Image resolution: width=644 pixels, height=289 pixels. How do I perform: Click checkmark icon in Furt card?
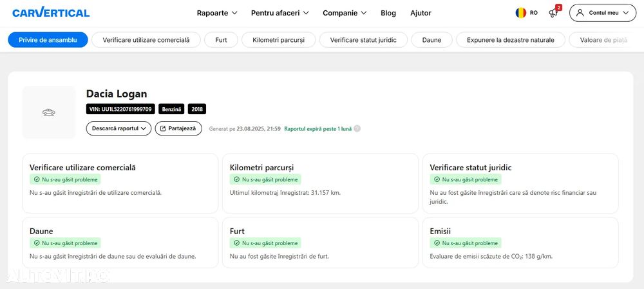(237, 243)
